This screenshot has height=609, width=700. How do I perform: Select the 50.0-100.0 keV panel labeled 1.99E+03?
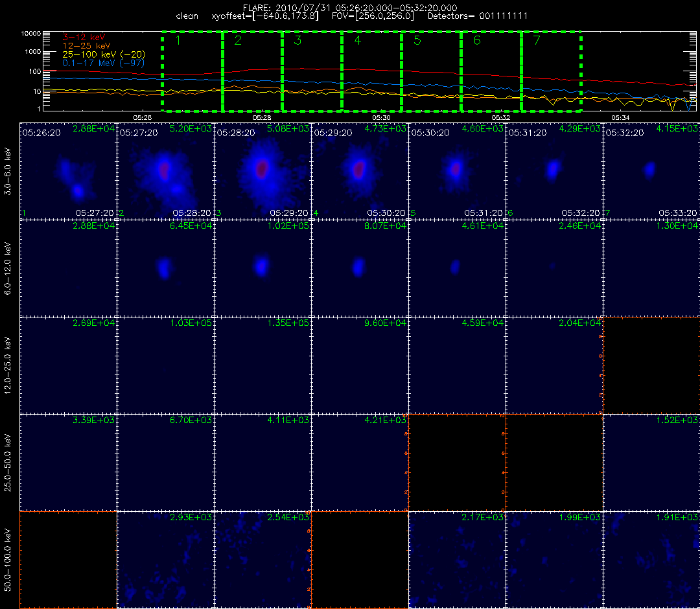555,560
